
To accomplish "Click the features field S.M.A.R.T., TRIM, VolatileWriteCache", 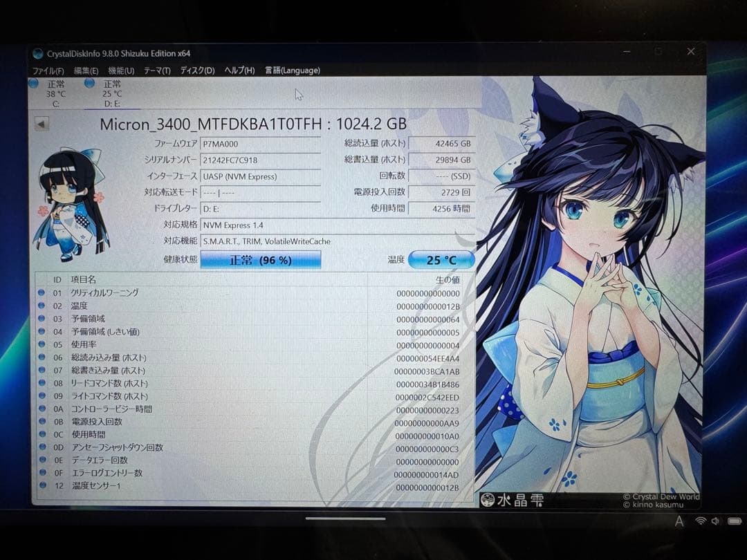I will point(338,241).
